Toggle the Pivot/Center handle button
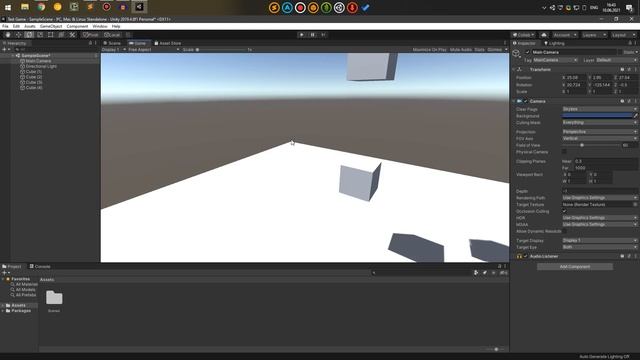This screenshot has height=360, width=640. click(91, 35)
